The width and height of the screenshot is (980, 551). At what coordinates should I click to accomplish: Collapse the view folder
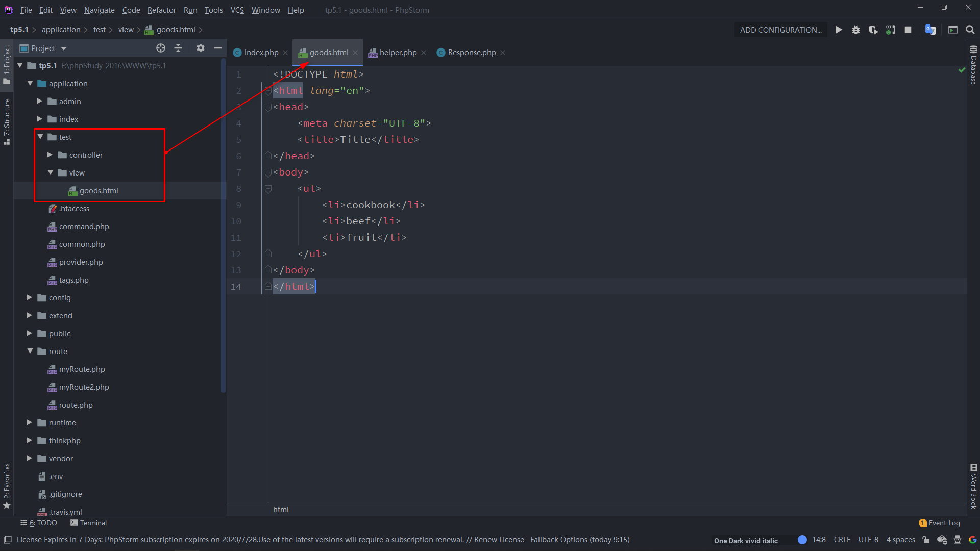click(x=51, y=172)
